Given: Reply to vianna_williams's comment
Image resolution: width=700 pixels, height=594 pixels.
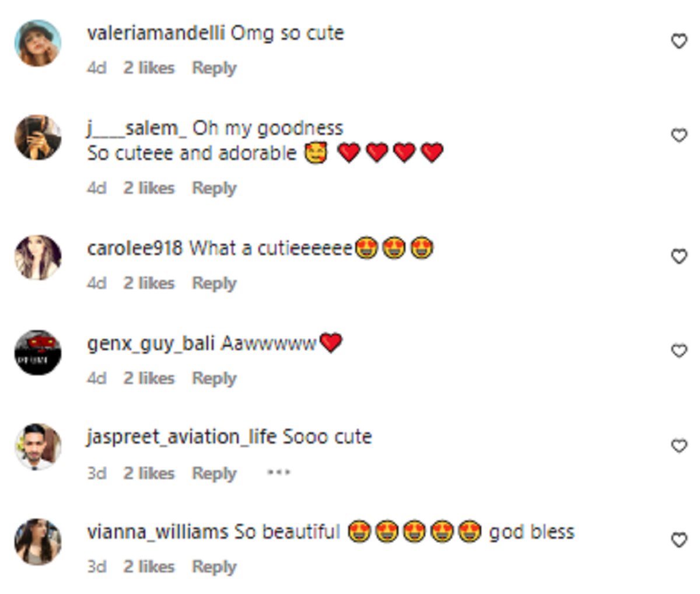Looking at the screenshot, I should 214,567.
